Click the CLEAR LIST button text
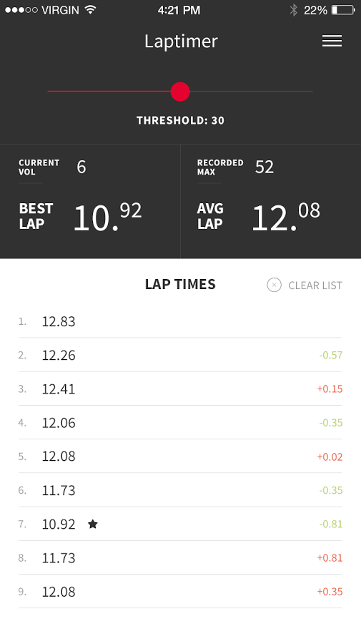Image resolution: width=361 pixels, height=644 pixels. pos(315,286)
